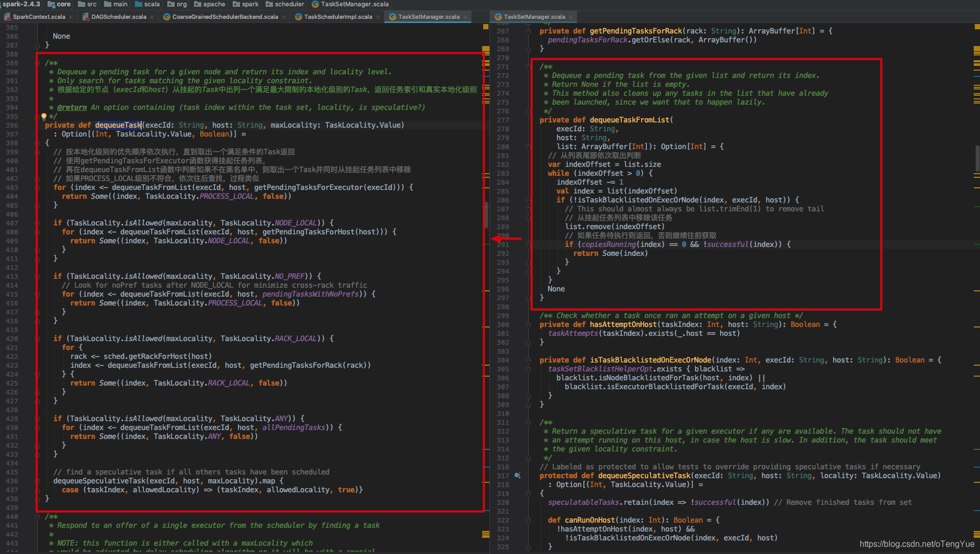Viewport: 980px width, 554px height.
Task: Click copiesRunning call at line 291
Action: point(609,244)
